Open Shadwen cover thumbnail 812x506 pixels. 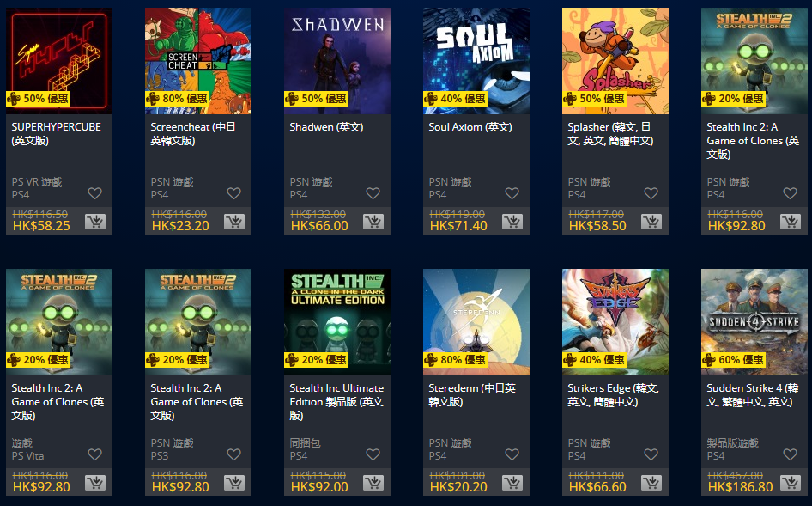337,61
